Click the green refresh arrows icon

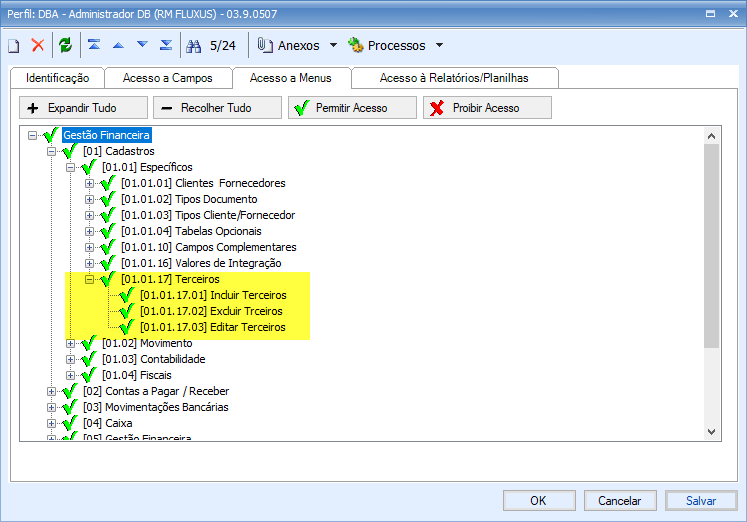[x=65, y=45]
